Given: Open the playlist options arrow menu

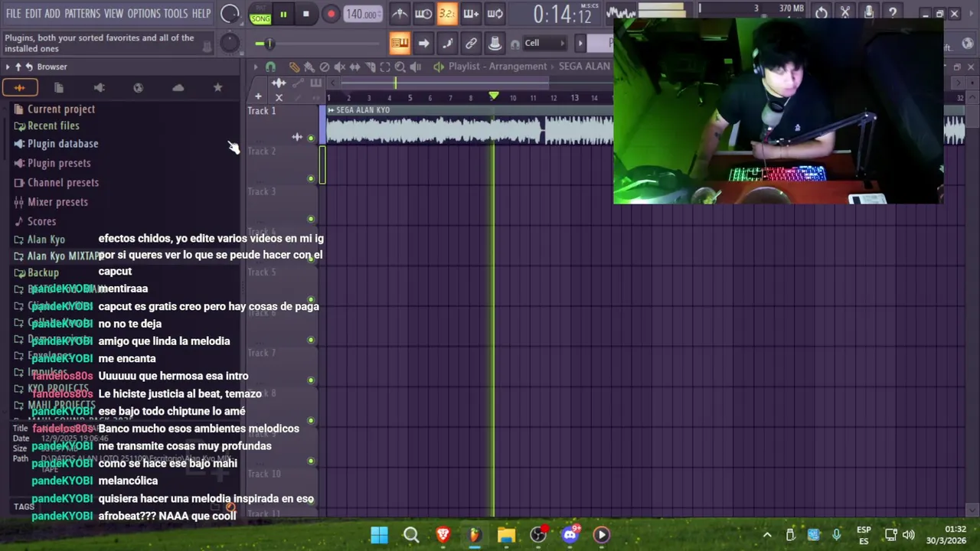Looking at the screenshot, I should (x=256, y=67).
